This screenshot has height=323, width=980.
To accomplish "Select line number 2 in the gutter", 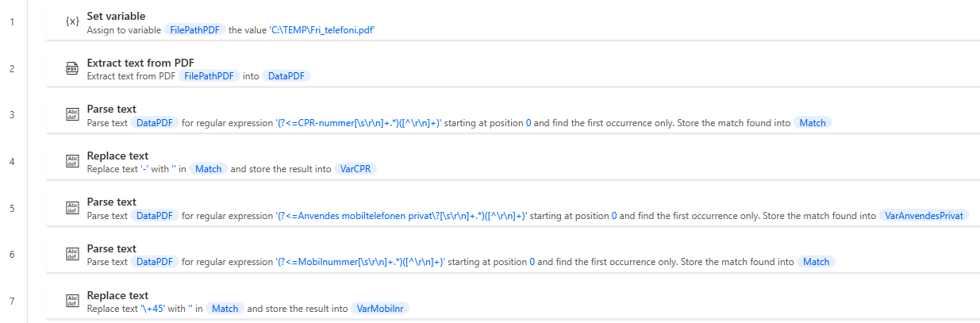I will (x=12, y=68).
